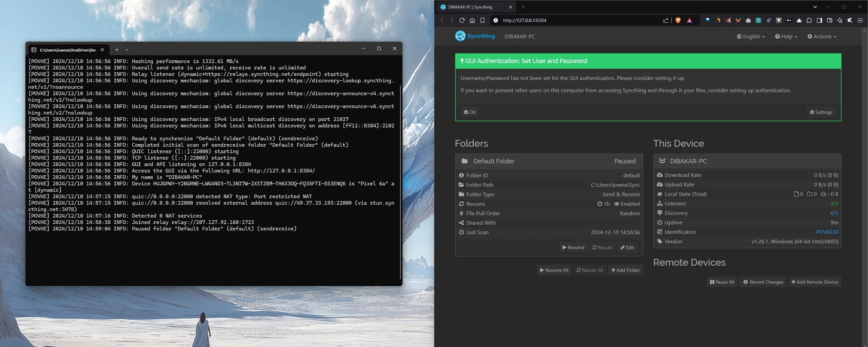The width and height of the screenshot is (868, 347).
Task: Open Settings from the authentication notice
Action: coord(821,112)
